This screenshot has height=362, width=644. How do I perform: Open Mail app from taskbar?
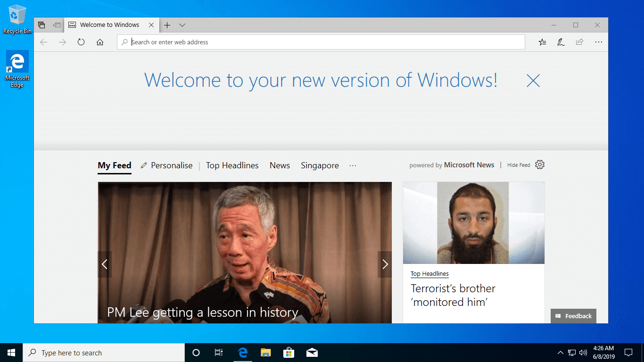coord(312,353)
